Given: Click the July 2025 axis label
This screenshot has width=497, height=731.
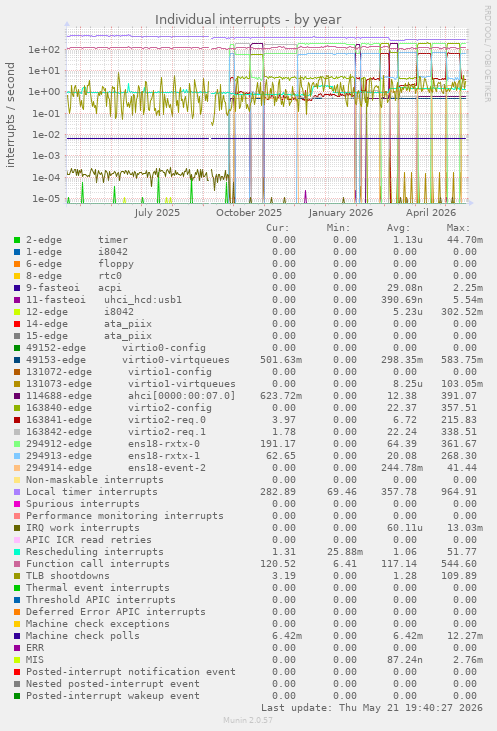Looking at the screenshot, I should [x=157, y=213].
